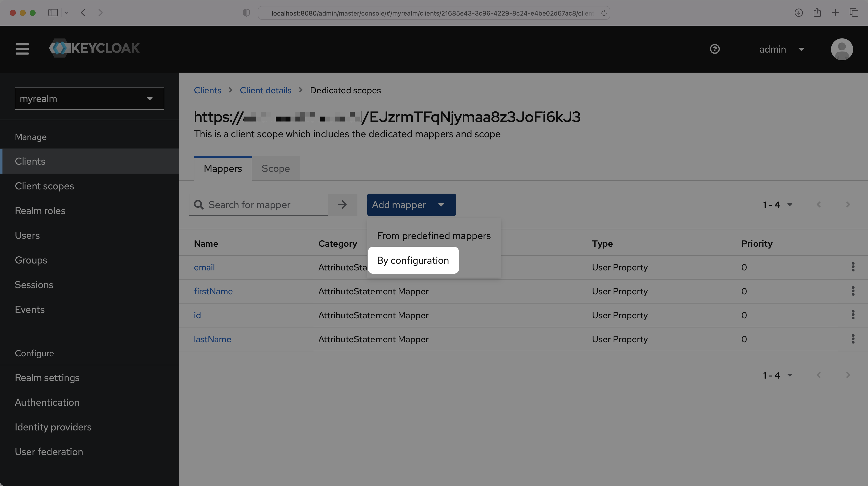Click the Keycloak logo

click(94, 48)
